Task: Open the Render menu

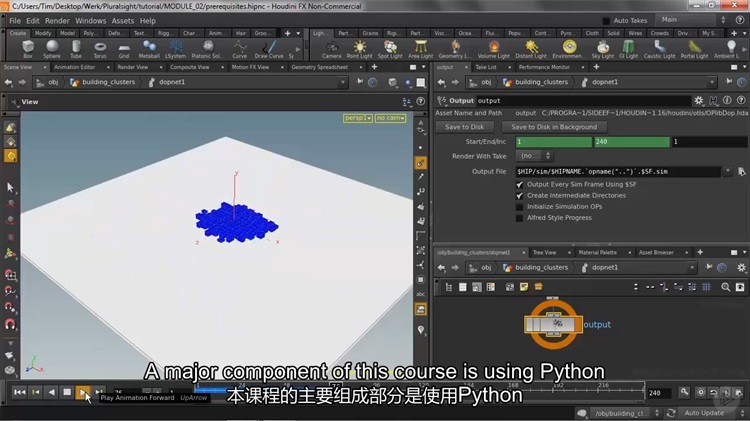Action: coord(57,21)
